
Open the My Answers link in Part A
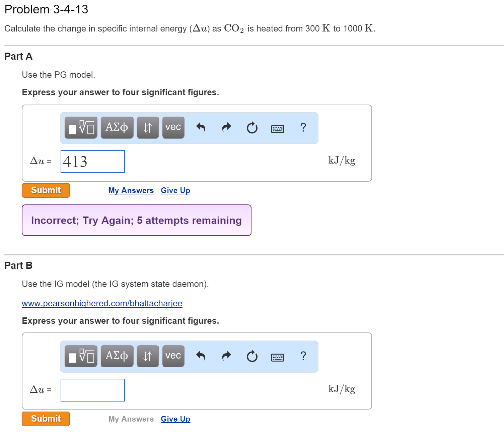pyautogui.click(x=131, y=190)
